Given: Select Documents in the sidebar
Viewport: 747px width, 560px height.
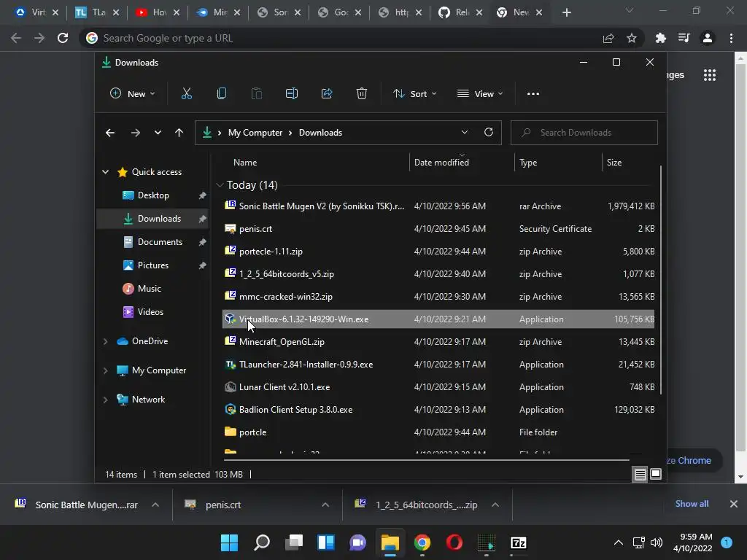Looking at the screenshot, I should coord(152,242).
